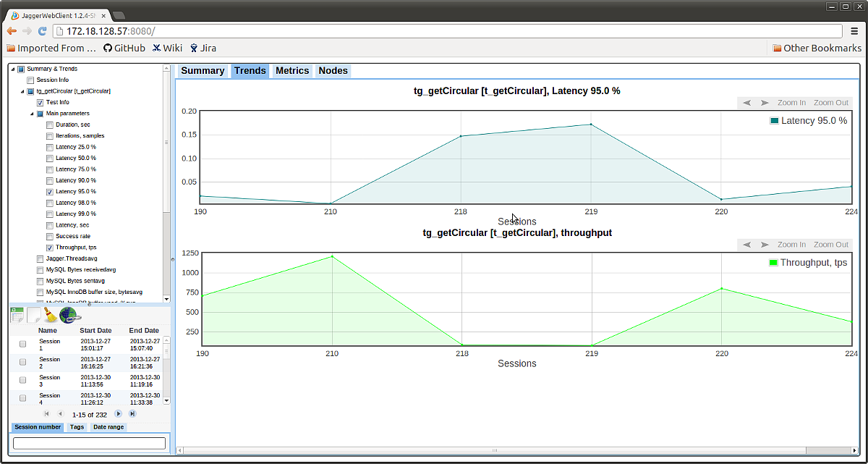Click Zoom Out on Latency chart
Image resolution: width=868 pixels, height=464 pixels.
click(830, 103)
